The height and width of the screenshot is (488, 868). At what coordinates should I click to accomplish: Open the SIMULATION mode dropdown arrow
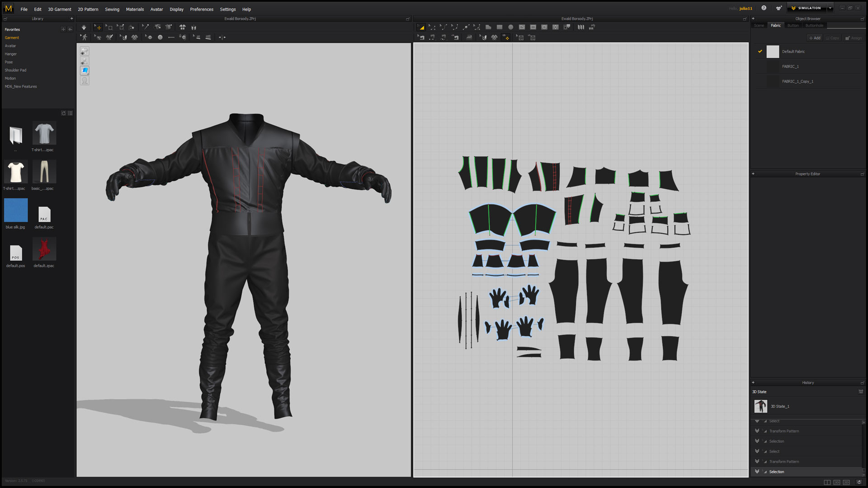[830, 8]
